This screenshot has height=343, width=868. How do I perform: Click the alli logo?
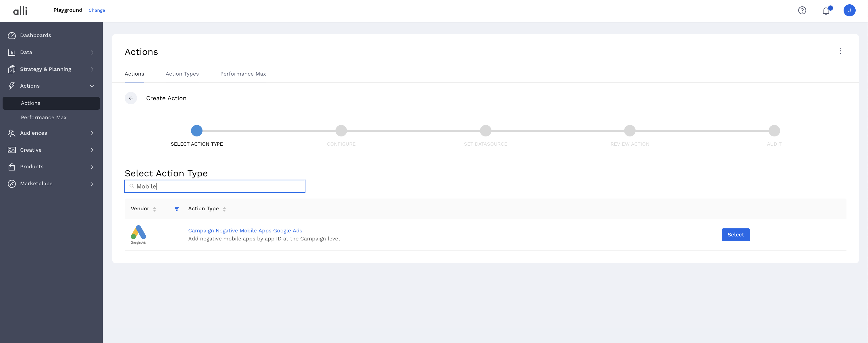coord(20,10)
